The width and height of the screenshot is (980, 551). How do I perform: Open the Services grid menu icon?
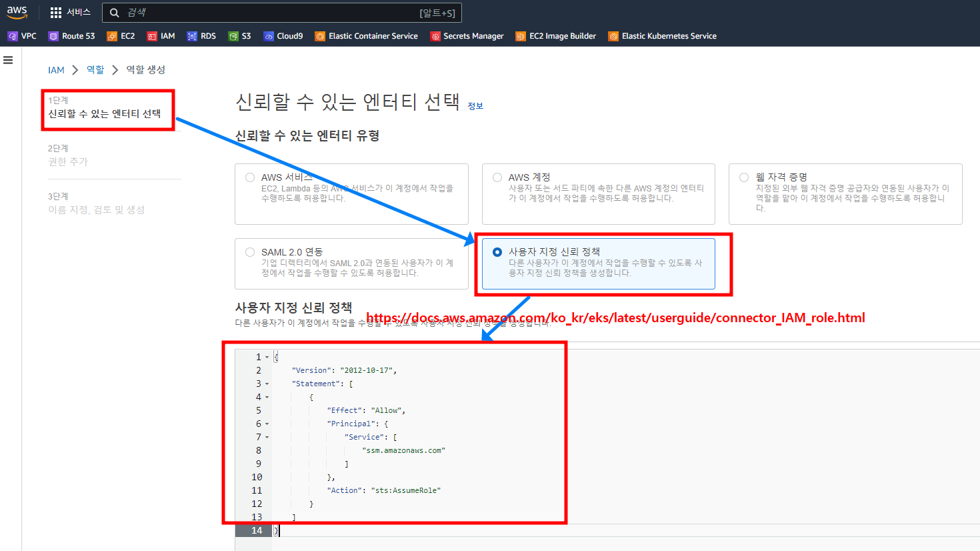(56, 13)
